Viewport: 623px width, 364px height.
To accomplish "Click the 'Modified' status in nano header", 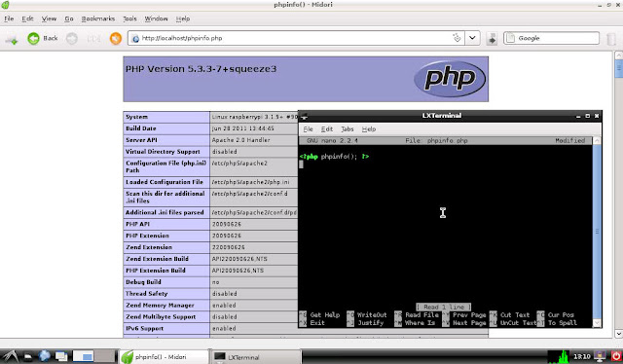I will [x=570, y=141].
